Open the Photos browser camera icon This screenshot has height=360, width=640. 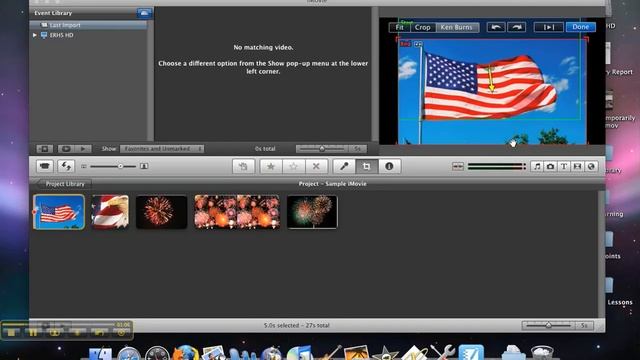click(550, 166)
